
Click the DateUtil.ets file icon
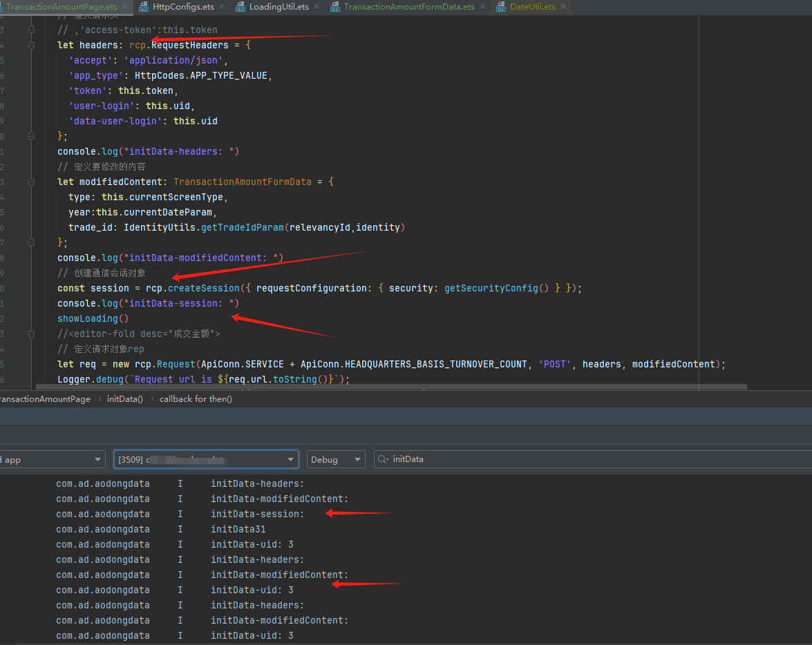[500, 7]
